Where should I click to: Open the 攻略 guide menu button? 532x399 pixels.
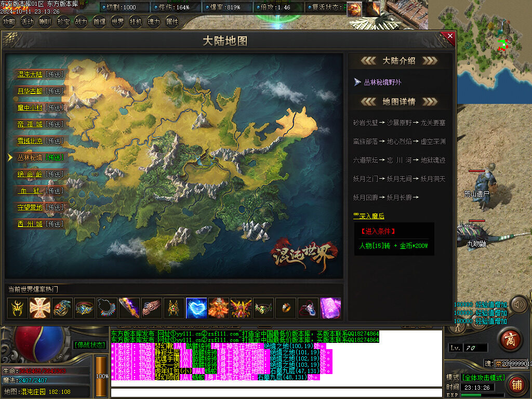coord(9,22)
